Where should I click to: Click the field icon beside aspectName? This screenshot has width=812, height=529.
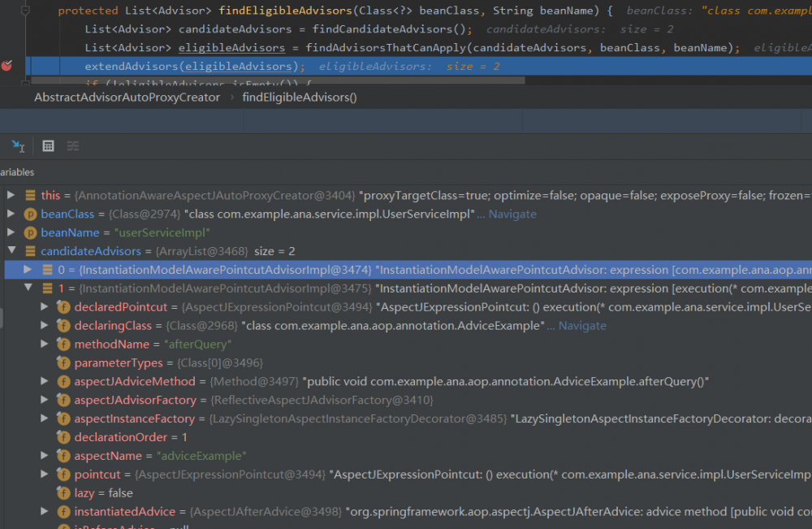(63, 456)
